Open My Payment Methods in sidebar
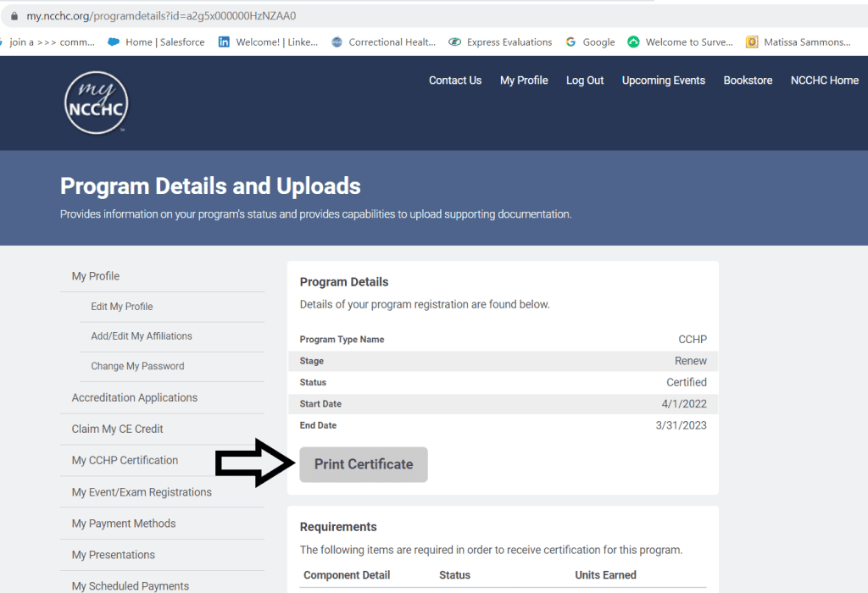 coord(124,524)
